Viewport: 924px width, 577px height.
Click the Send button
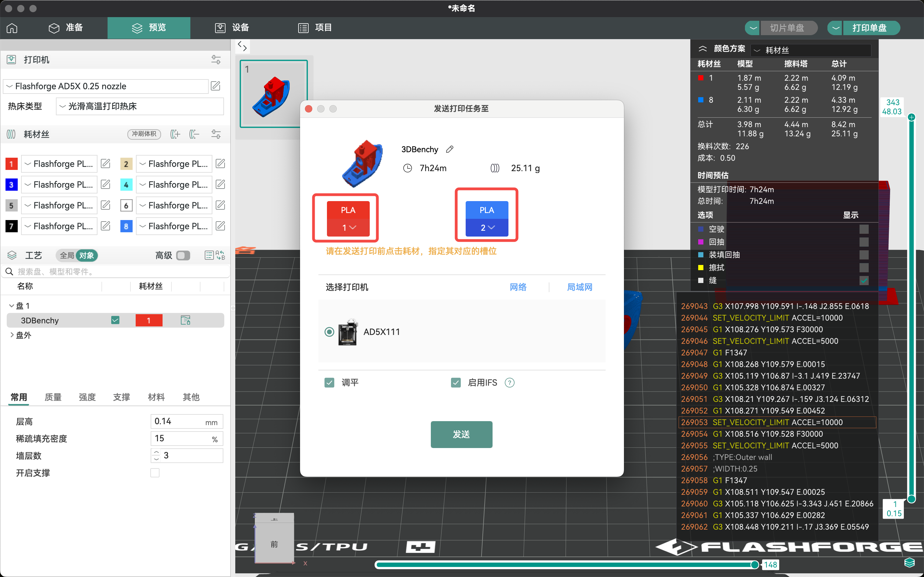pos(461,434)
